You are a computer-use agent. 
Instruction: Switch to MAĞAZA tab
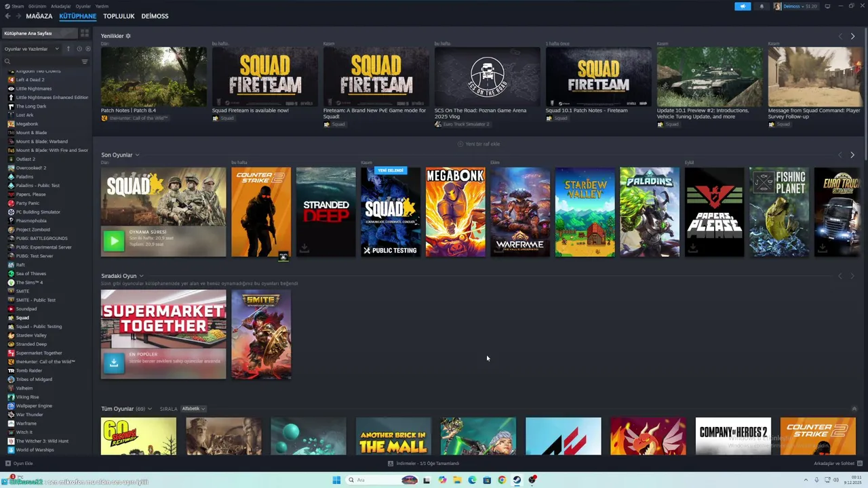(x=39, y=16)
